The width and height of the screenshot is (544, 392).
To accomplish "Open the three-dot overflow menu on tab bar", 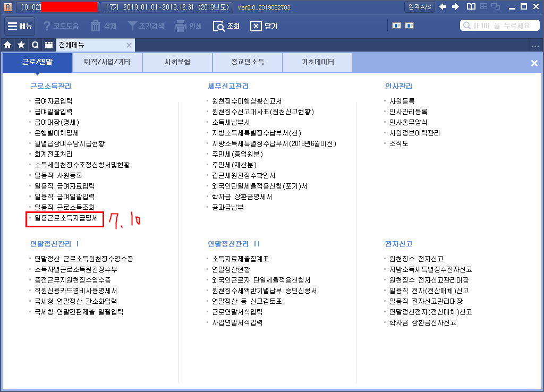I will coord(535,46).
